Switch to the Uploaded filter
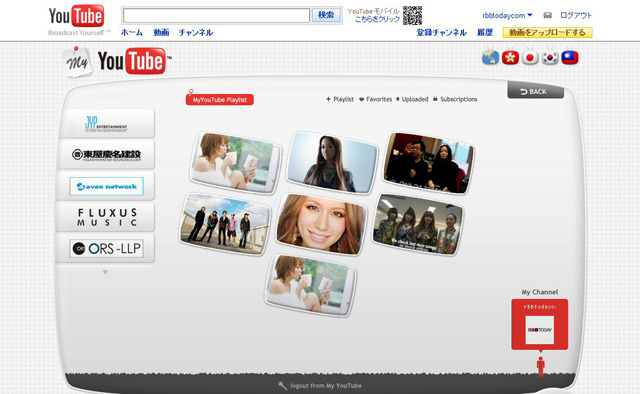Viewport: 640px width, 394px height. pyautogui.click(x=412, y=99)
